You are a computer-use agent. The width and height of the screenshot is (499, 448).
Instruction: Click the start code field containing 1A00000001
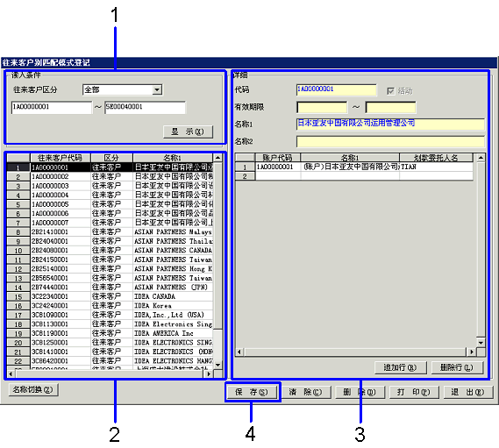[52, 108]
